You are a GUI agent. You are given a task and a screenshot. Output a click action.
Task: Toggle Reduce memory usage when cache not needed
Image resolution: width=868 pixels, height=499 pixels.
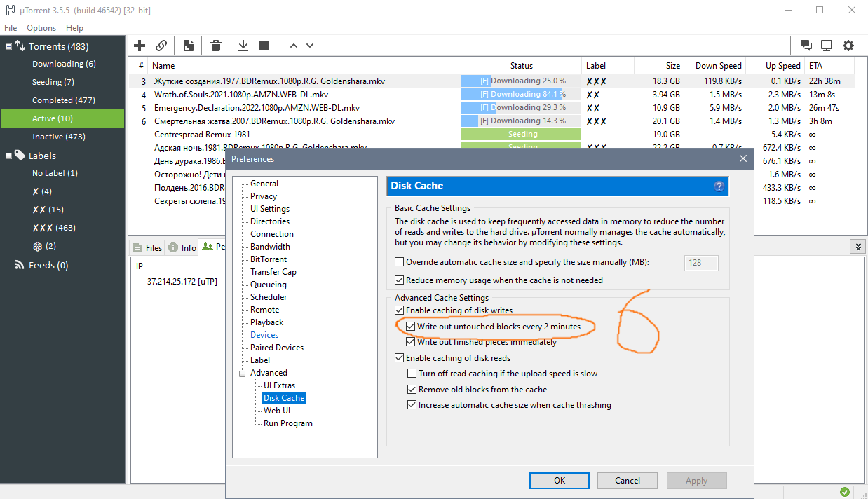[x=400, y=280]
